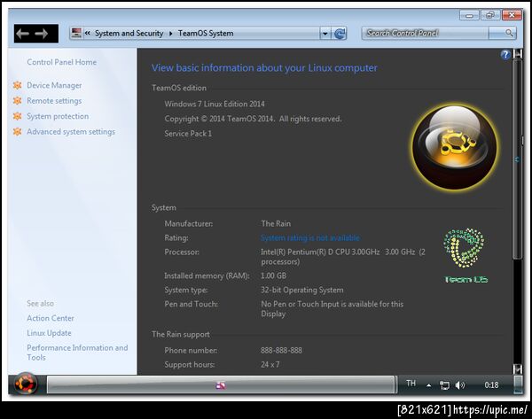Open the volume speaker tray icon
This screenshot has width=532, height=419.
(460, 385)
